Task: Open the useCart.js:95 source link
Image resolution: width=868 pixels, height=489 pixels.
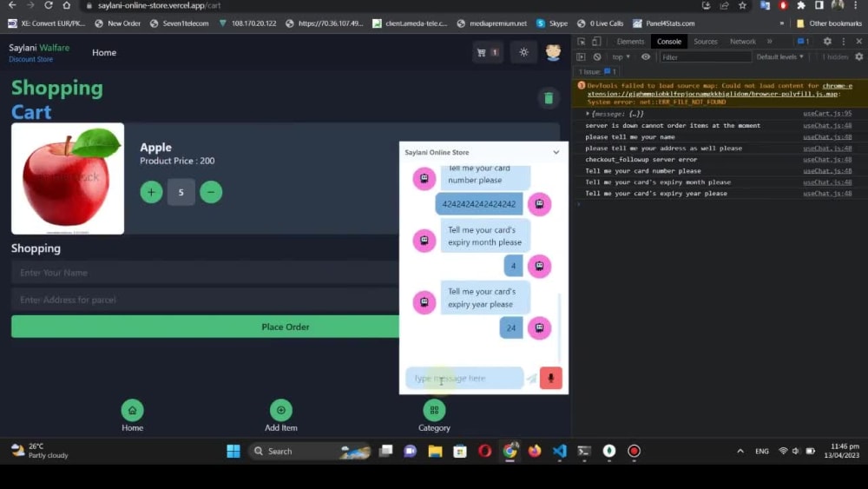Action: tap(827, 114)
